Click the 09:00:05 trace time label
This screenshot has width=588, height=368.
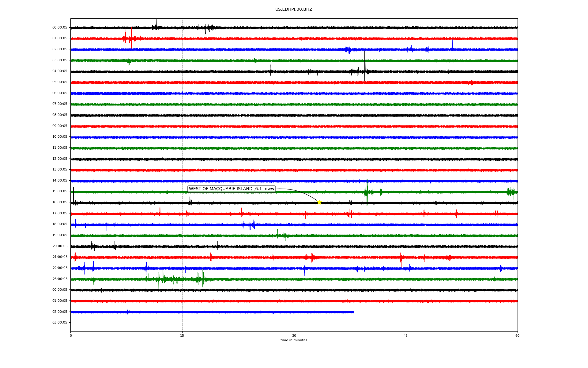point(60,126)
